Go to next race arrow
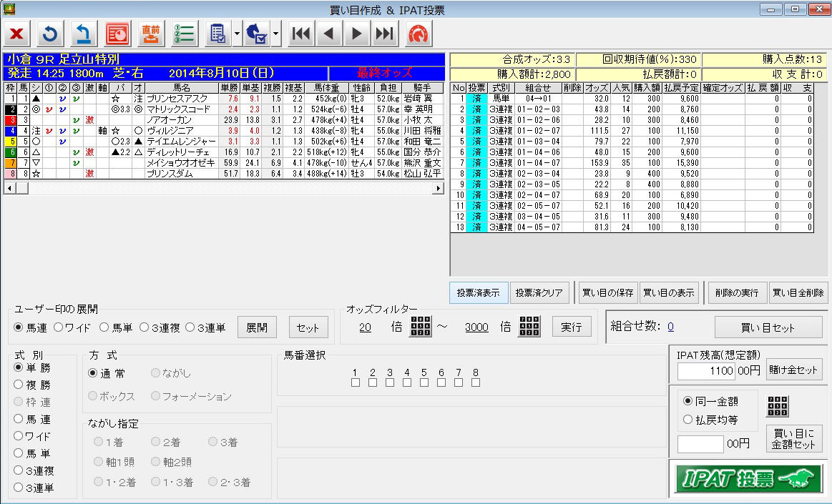Image resolution: width=832 pixels, height=504 pixels. tap(356, 34)
